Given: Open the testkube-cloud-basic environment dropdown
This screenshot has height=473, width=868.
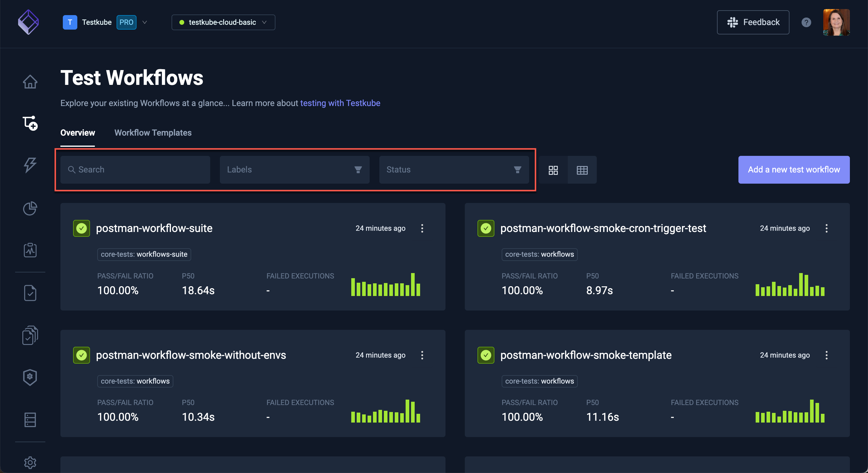Looking at the screenshot, I should pos(223,22).
